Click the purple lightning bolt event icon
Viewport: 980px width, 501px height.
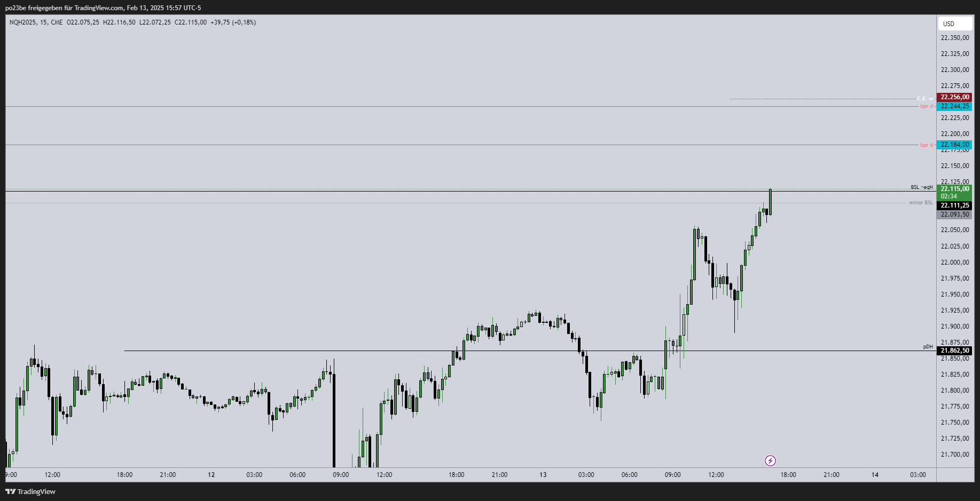tap(770, 460)
